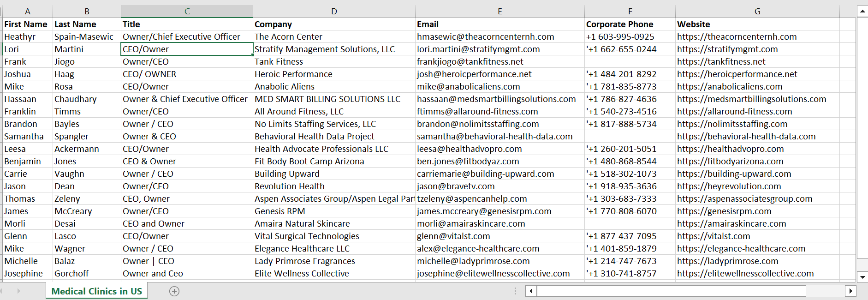Screen dimensions: 868x300
Task: Select the CEO and Owner title cell
Action: (x=187, y=224)
